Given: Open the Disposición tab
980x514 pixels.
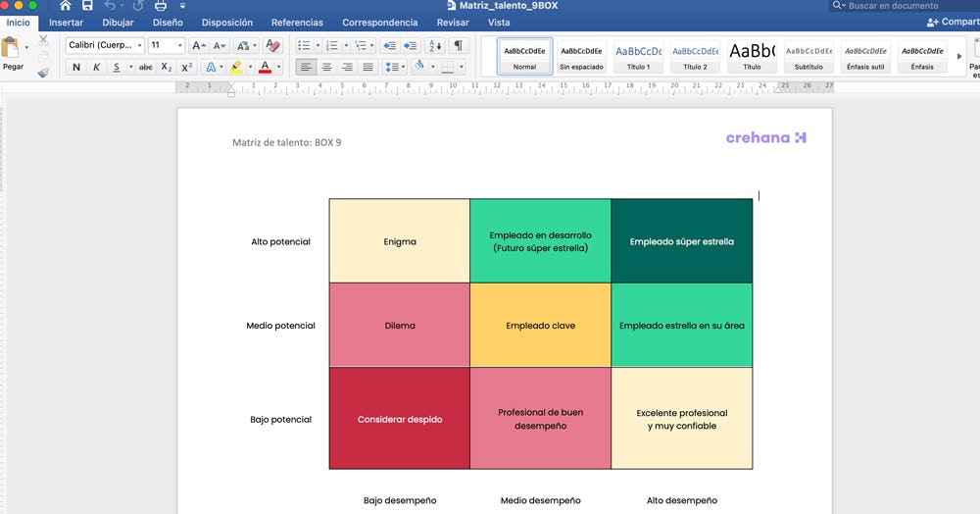Looking at the screenshot, I should click(227, 23).
